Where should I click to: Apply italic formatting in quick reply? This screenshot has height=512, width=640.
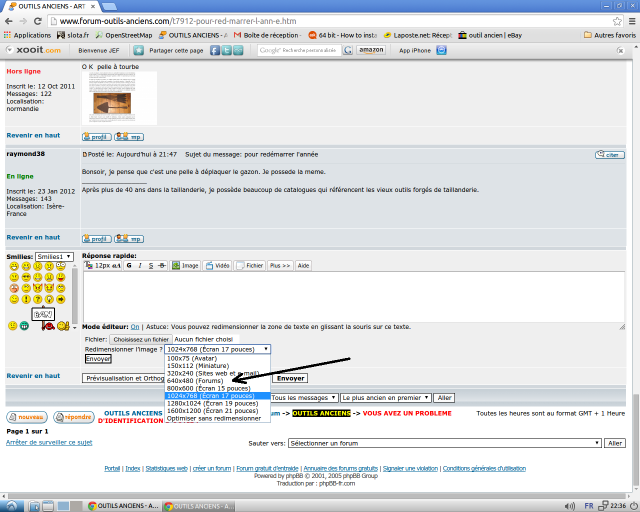pyautogui.click(x=140, y=265)
